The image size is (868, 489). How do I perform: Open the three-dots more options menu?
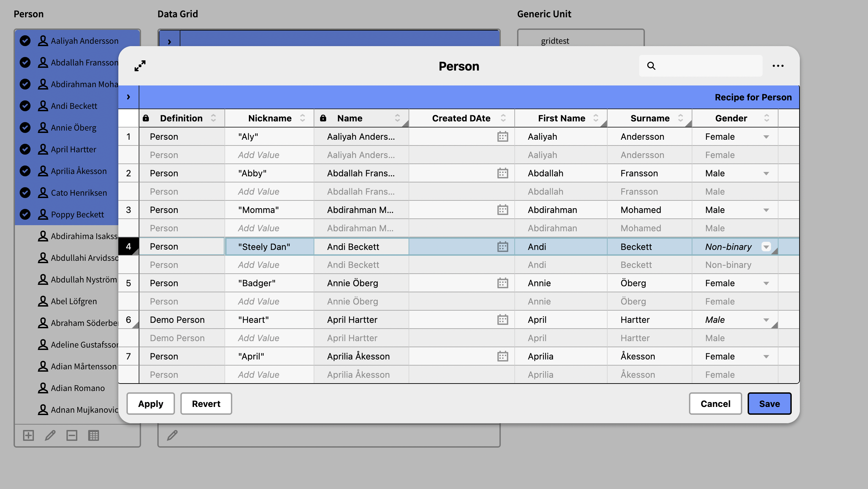click(x=778, y=66)
